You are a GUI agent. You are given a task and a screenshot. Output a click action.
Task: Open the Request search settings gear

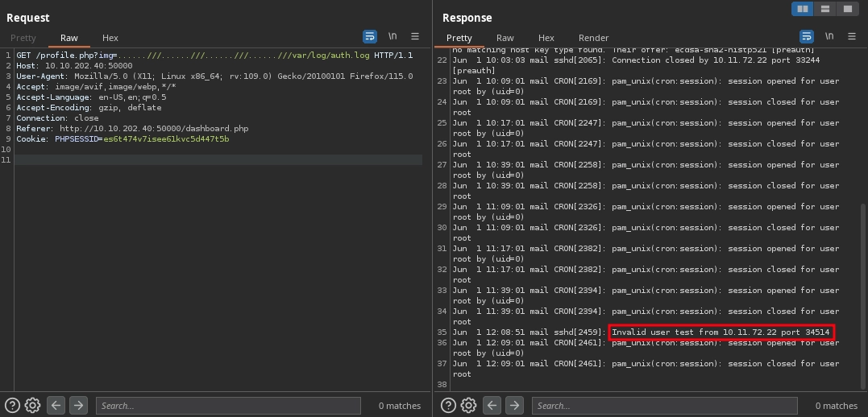tap(33, 406)
